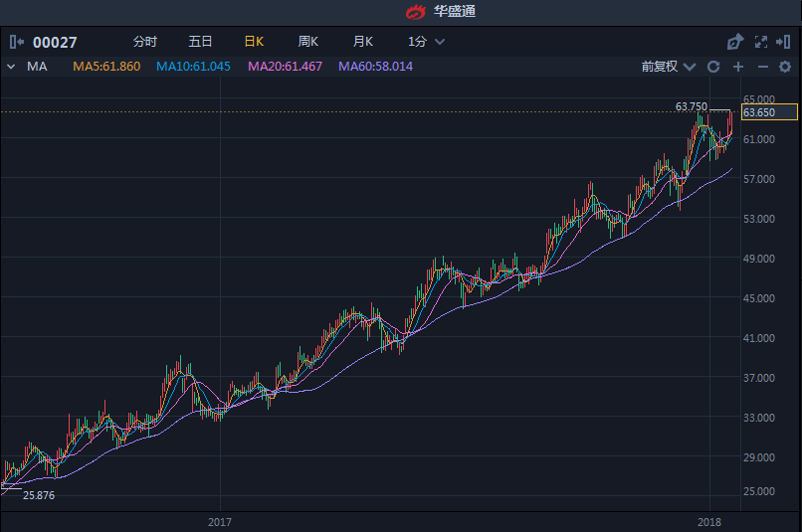The height and width of the screenshot is (532, 802).
Task: Click the expand-right-panel icon in the top-right
Action: pos(783,42)
